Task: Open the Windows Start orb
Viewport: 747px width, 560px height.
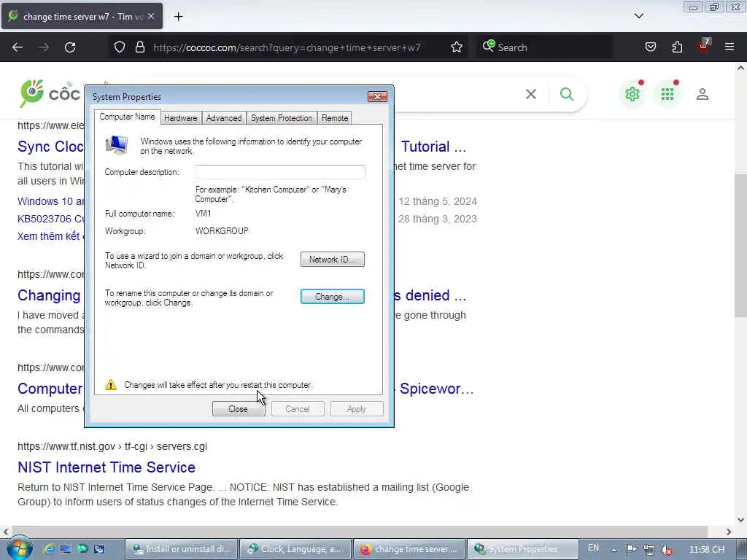Action: tap(18, 548)
